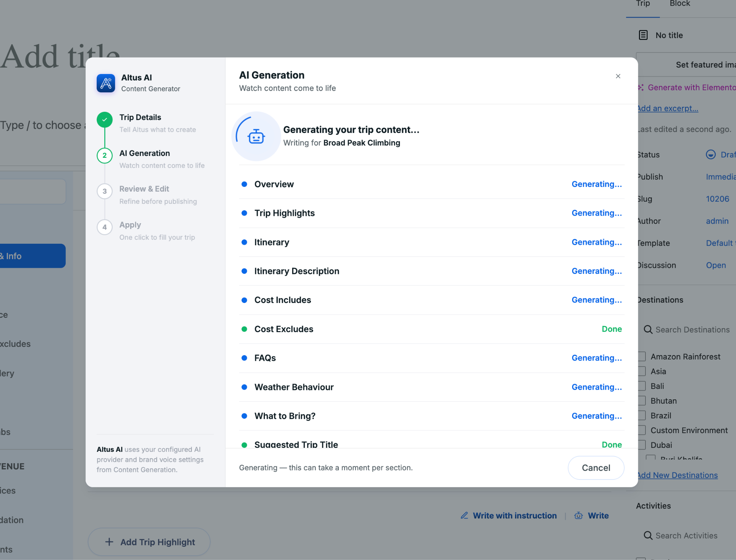Screen dimensions: 736x560
Task: Click the Itinerary Description section label
Action: [297, 271]
